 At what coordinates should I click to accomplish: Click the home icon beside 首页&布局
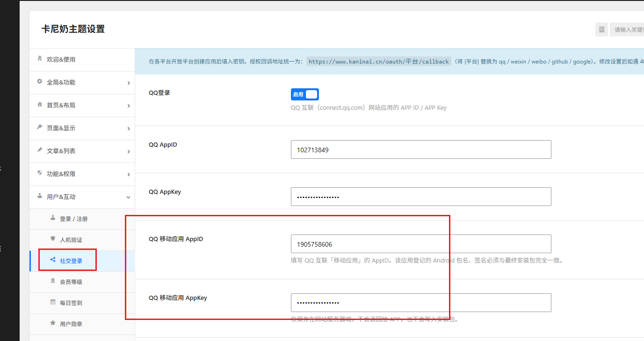(x=40, y=105)
